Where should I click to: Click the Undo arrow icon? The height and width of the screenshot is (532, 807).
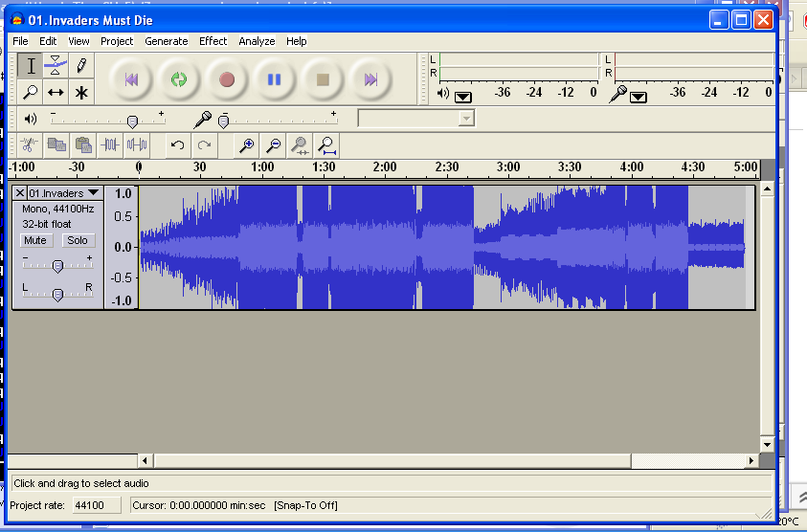[177, 145]
